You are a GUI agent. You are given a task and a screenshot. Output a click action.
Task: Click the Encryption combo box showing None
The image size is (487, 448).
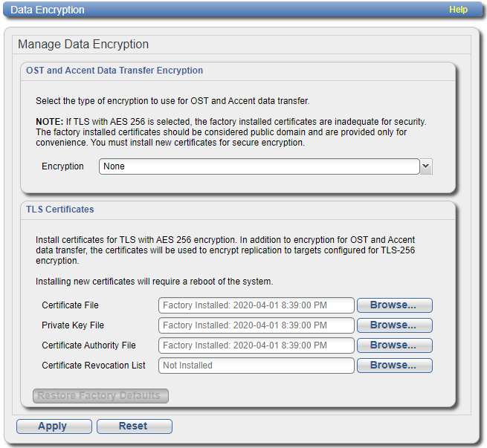[259, 166]
